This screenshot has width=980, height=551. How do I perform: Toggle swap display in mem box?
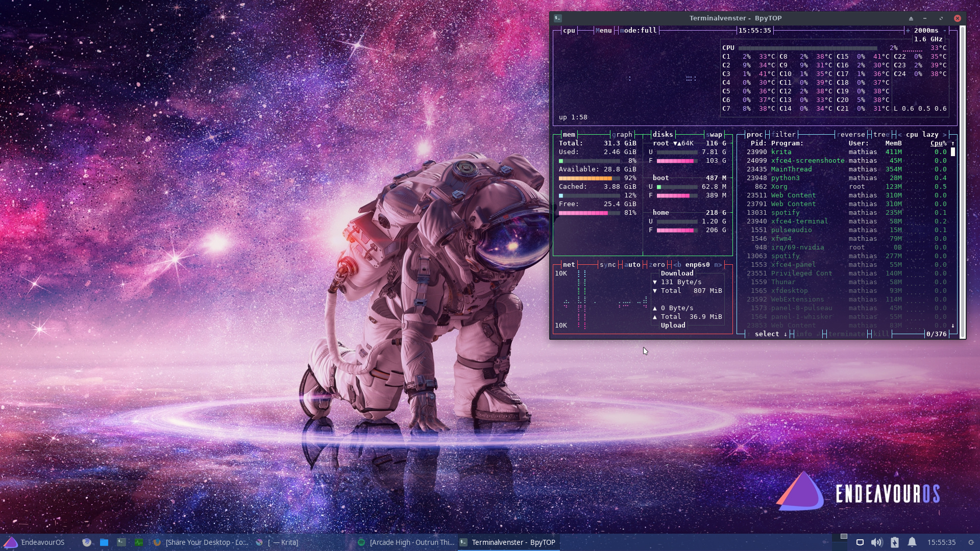click(x=714, y=135)
